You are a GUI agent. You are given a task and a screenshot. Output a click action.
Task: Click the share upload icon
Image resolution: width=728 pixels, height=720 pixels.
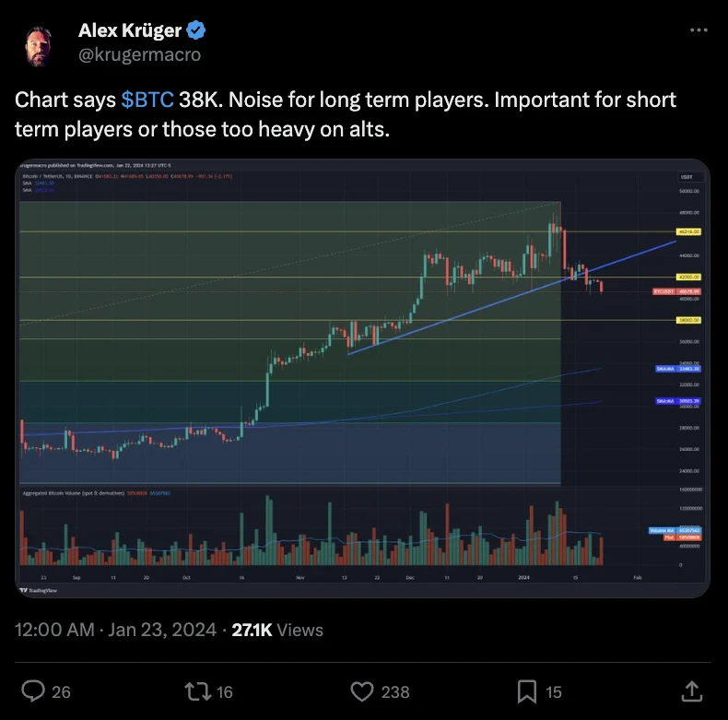click(691, 691)
